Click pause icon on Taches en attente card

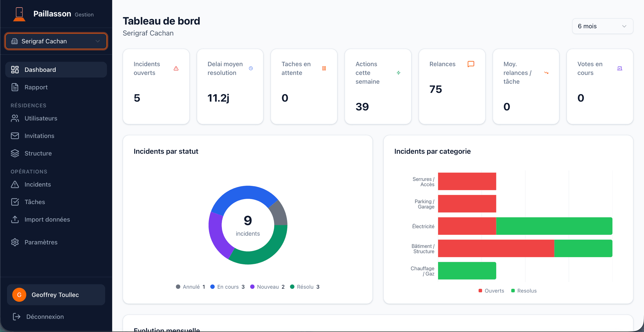324,68
